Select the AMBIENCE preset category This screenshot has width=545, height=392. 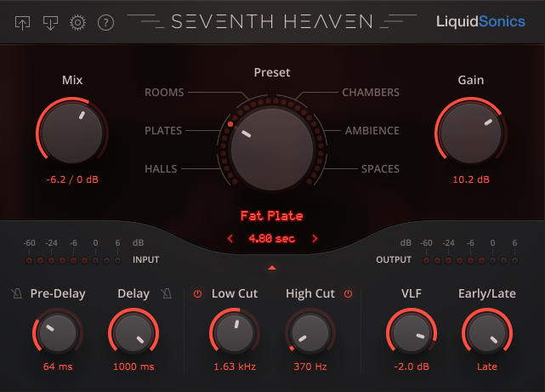372,131
